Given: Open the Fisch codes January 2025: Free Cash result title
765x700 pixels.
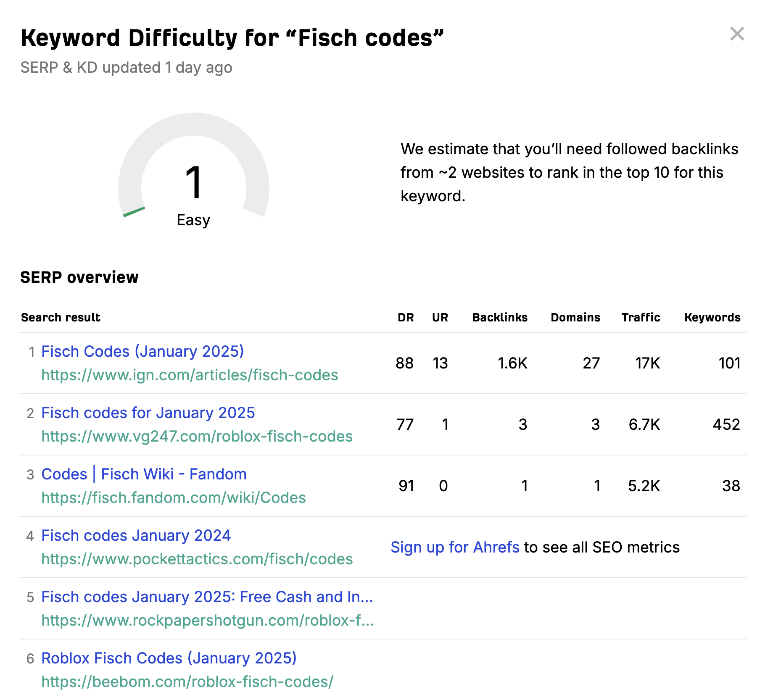Looking at the screenshot, I should click(207, 597).
